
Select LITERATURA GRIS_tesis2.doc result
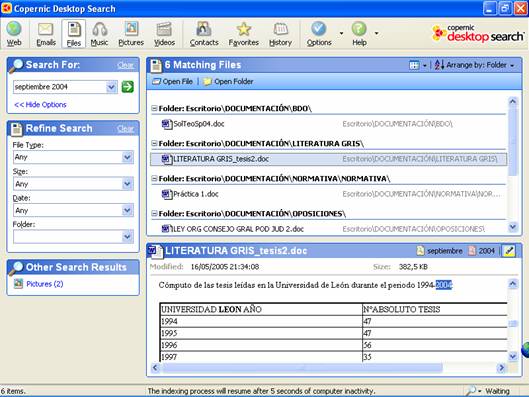pos(329,159)
